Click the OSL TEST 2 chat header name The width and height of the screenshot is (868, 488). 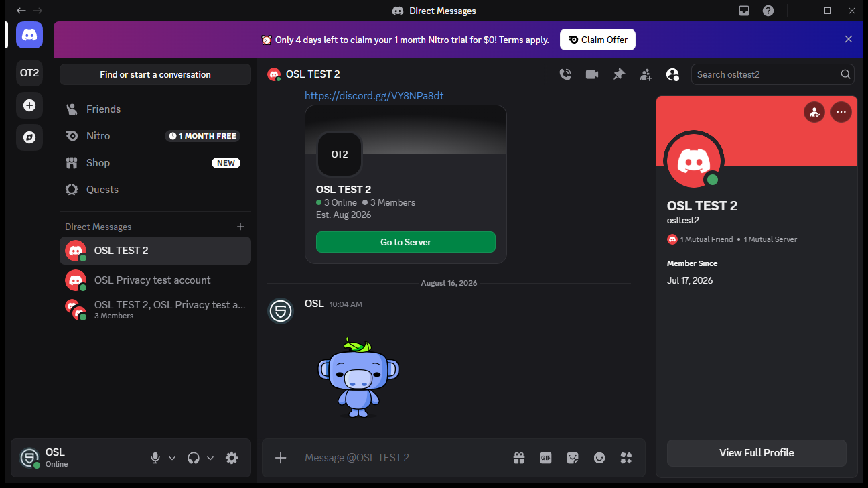click(313, 74)
